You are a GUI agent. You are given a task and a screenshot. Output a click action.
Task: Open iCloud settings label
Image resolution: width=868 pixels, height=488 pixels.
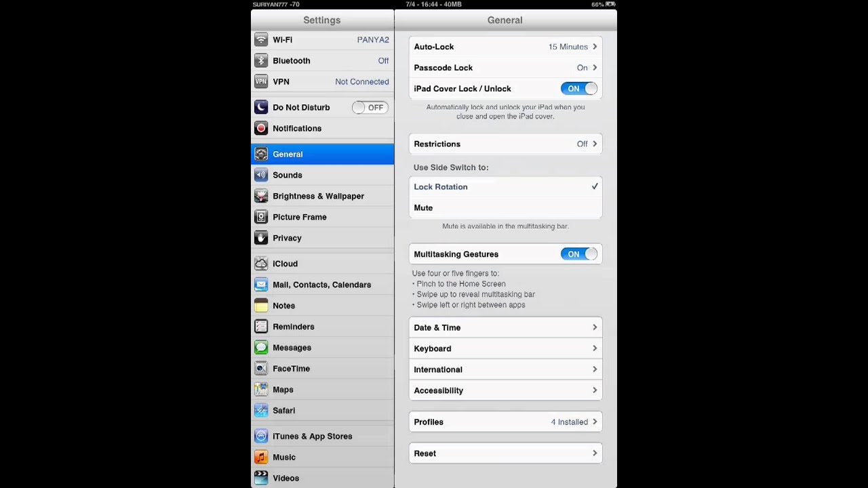click(x=285, y=264)
